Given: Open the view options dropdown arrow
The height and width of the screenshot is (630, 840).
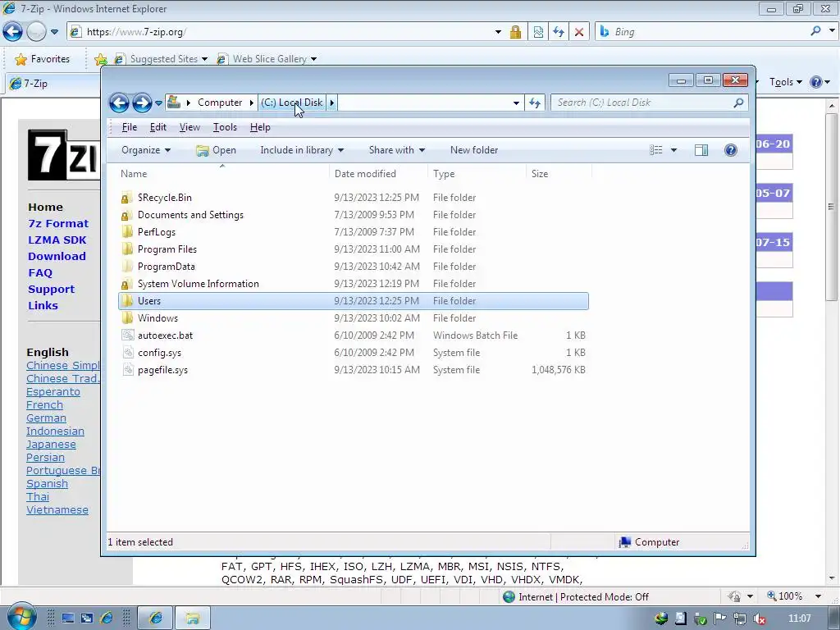Looking at the screenshot, I should (x=674, y=150).
